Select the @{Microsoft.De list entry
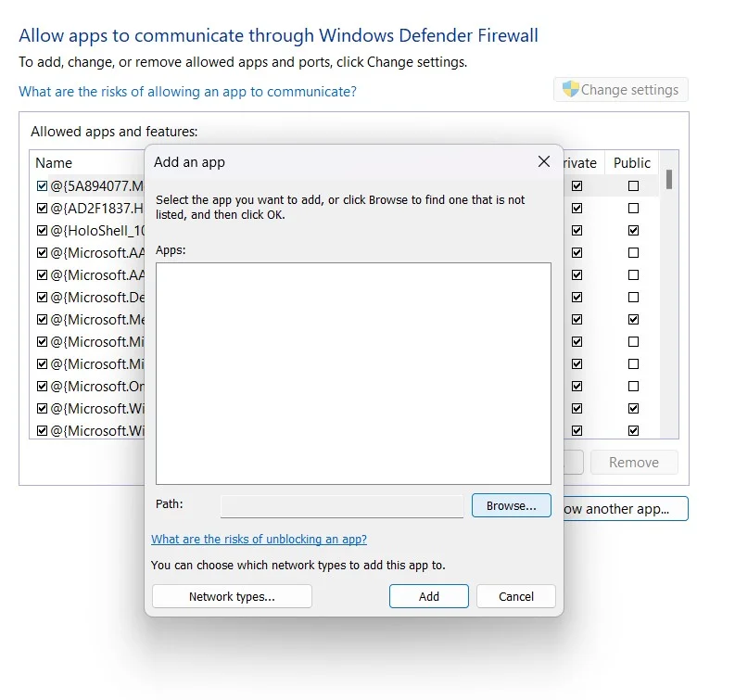Image resolution: width=735 pixels, height=700 pixels. [x=97, y=298]
